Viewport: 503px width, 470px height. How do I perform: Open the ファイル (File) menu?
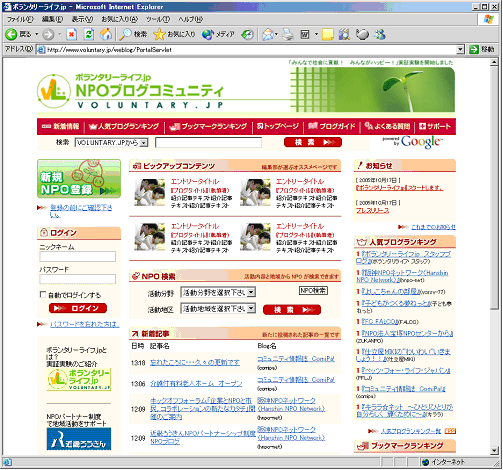(x=20, y=19)
